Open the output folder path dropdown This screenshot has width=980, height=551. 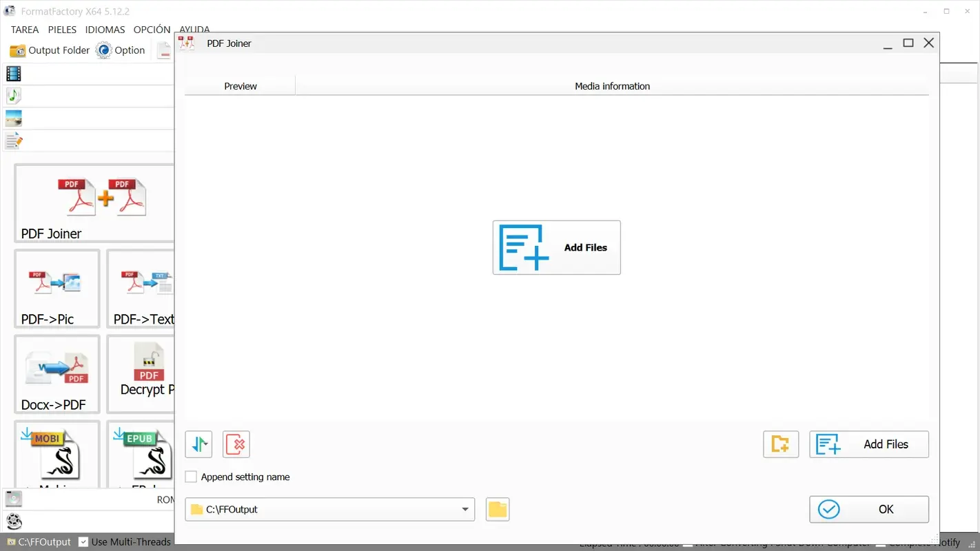466,509
